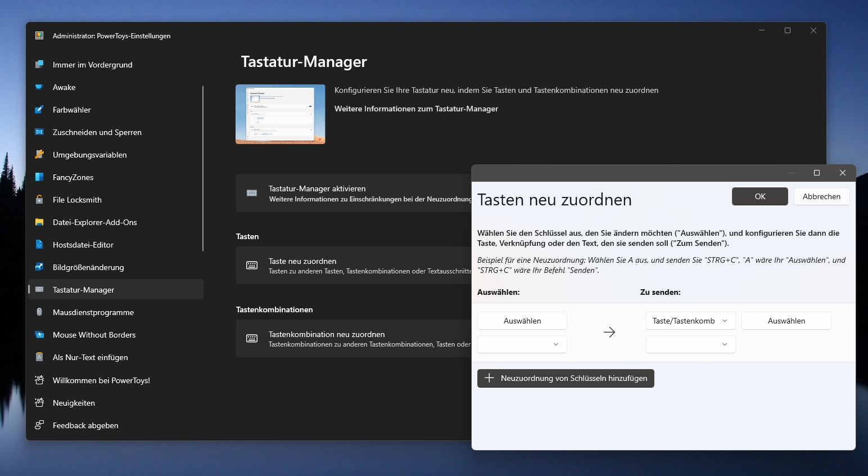Close the Tasten neu zuordnen dialog
The width and height of the screenshot is (868, 476).
tap(843, 173)
